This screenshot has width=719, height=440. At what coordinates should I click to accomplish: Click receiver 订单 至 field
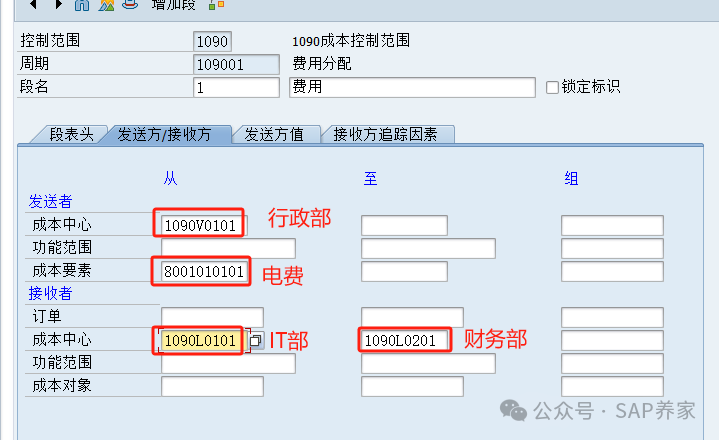pyautogui.click(x=412, y=317)
